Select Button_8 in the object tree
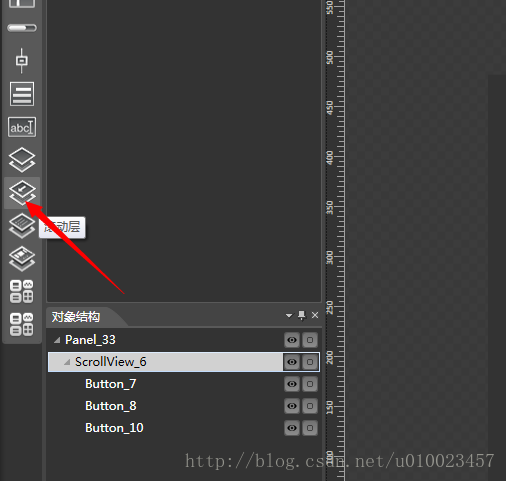 [x=111, y=406]
